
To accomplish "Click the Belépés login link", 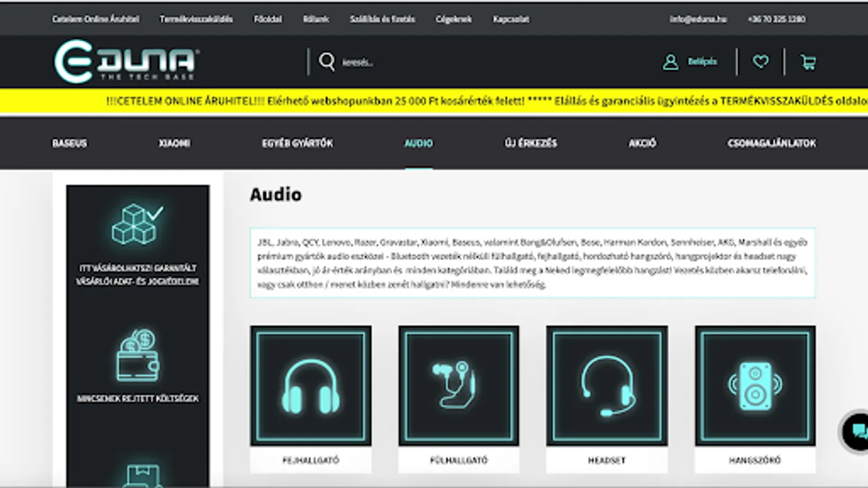I will click(703, 62).
